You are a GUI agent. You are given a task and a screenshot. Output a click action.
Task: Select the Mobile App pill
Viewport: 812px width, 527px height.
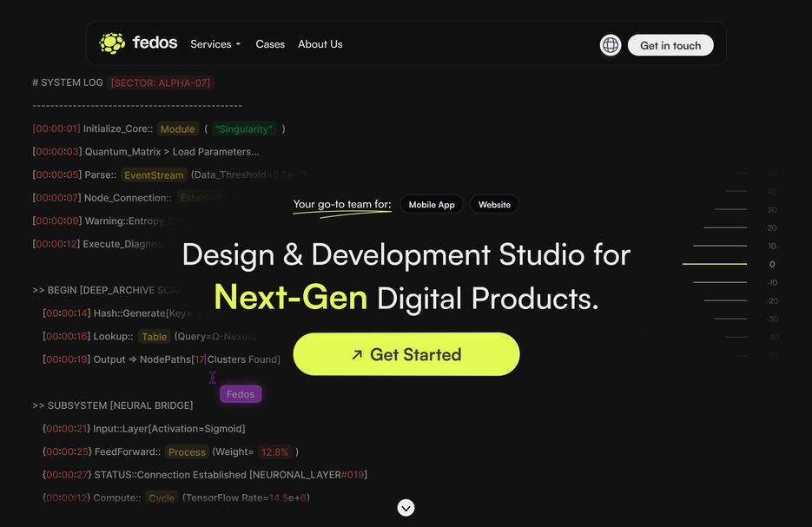click(x=432, y=205)
